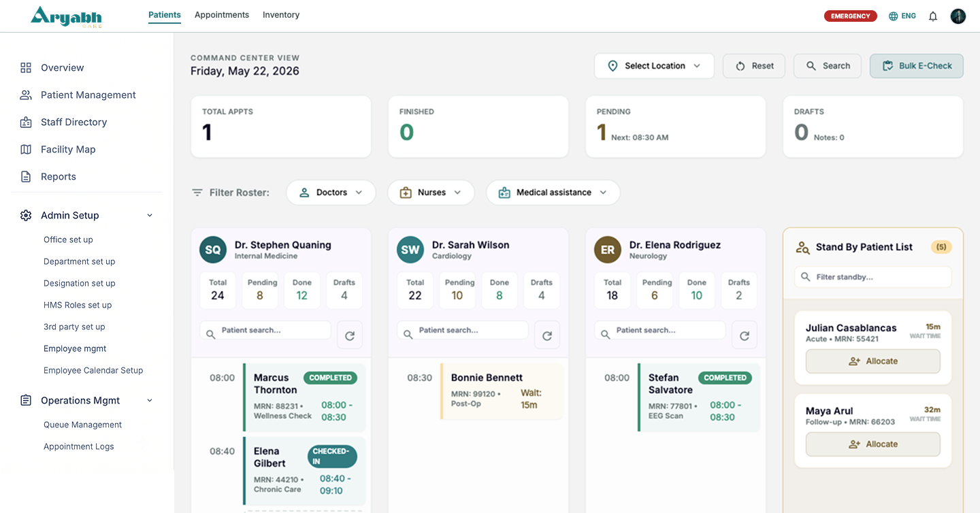This screenshot has height=513, width=980.
Task: Expand Medical assistance filter dropdown
Action: (553, 193)
